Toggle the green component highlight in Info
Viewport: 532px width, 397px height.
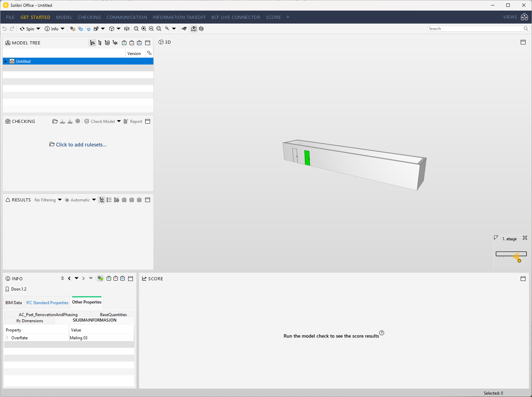(100, 279)
